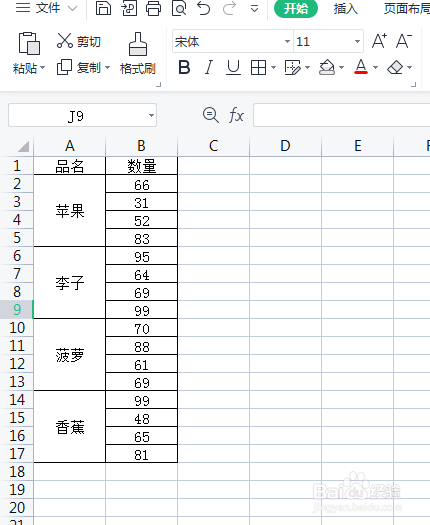Select the merged 香蕉 cell
430x525 pixels.
pyautogui.click(x=70, y=427)
